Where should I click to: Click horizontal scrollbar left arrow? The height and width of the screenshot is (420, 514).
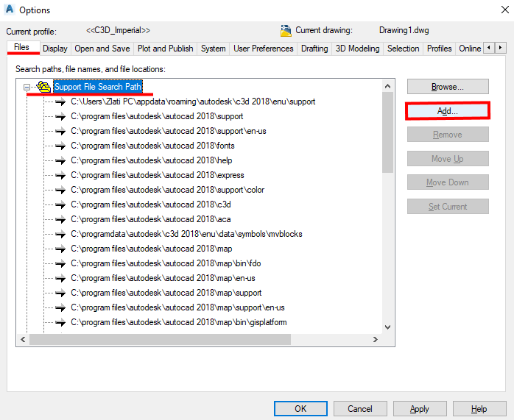(x=23, y=340)
